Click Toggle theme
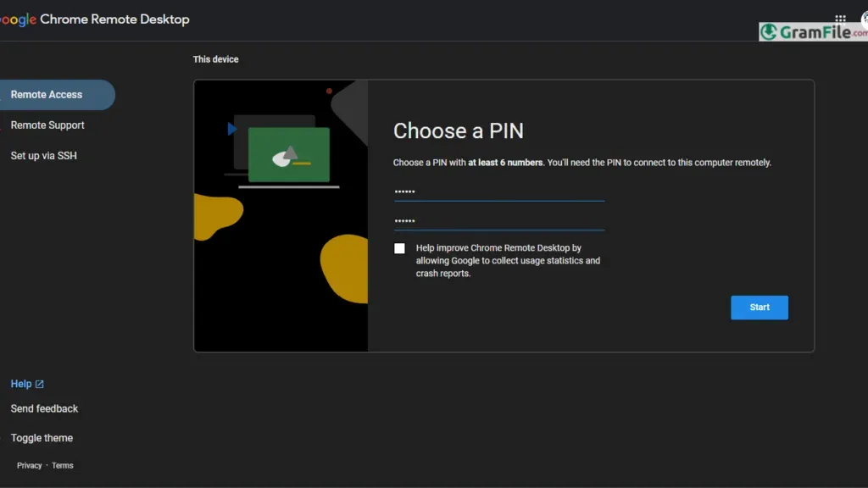Image resolution: width=868 pixels, height=488 pixels. 42,438
